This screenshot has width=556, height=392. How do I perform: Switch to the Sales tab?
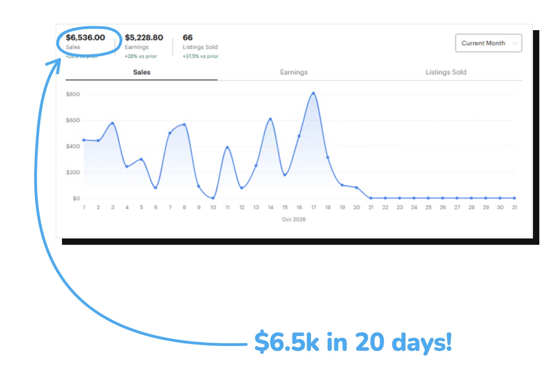point(142,72)
